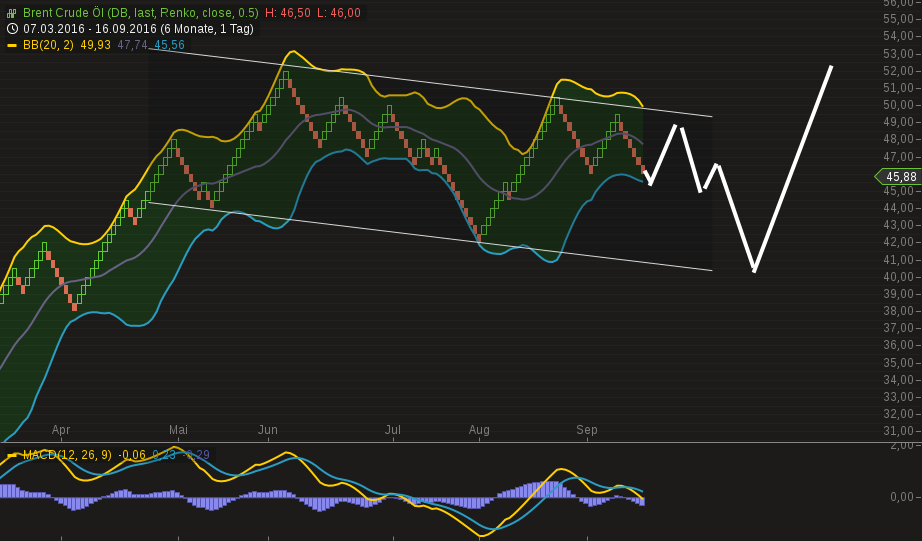
Task: Select the title "Brent Crude Öl (DB, last, Renko, close, 0.5)"
Action: (x=141, y=13)
